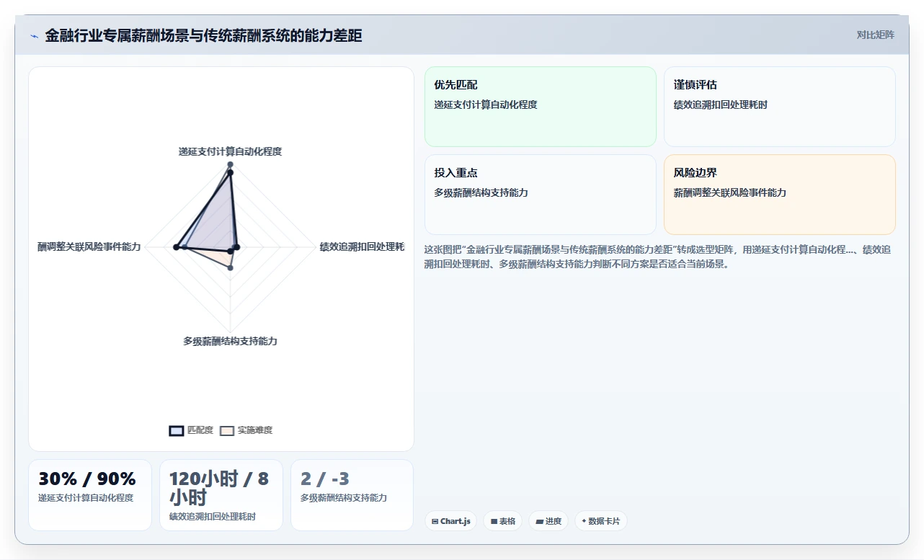Click text 递延支付计算自动化程度 in 优先匹配 card
This screenshot has height=560, width=924.
486,105
